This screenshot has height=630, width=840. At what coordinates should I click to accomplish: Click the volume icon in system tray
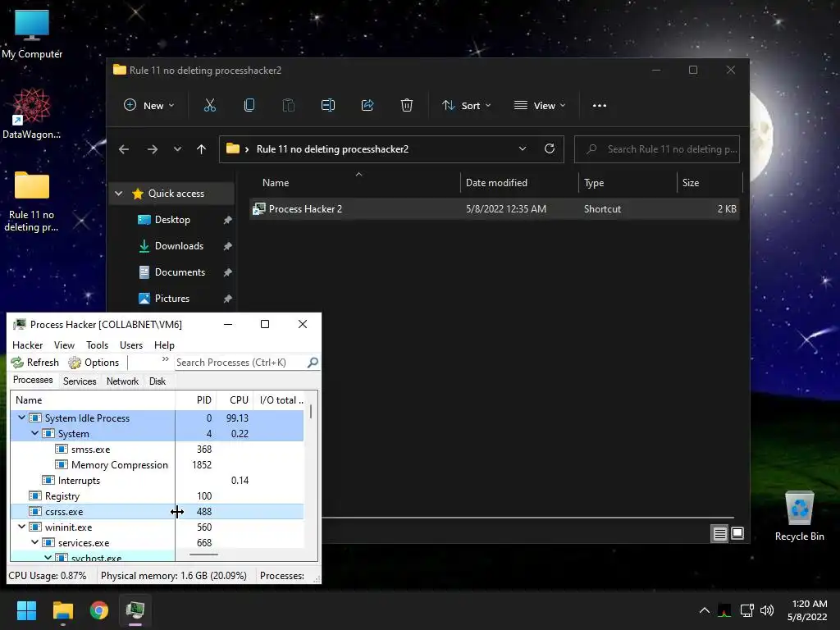(767, 610)
